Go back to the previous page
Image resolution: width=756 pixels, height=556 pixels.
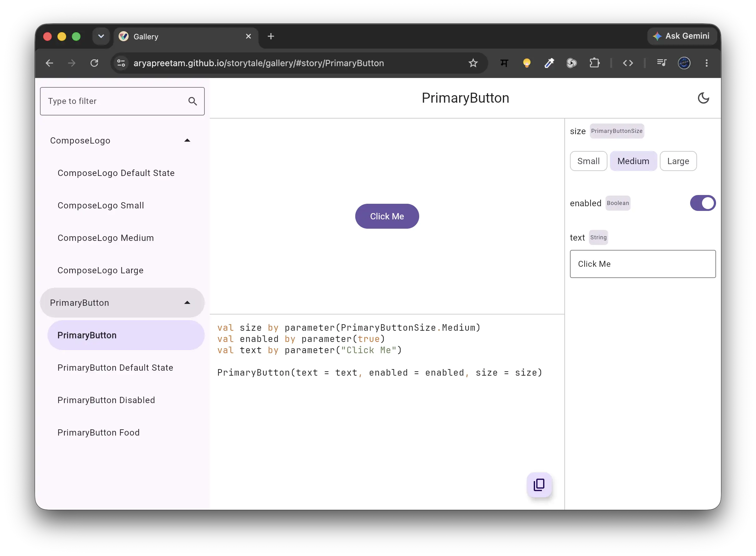(50, 63)
